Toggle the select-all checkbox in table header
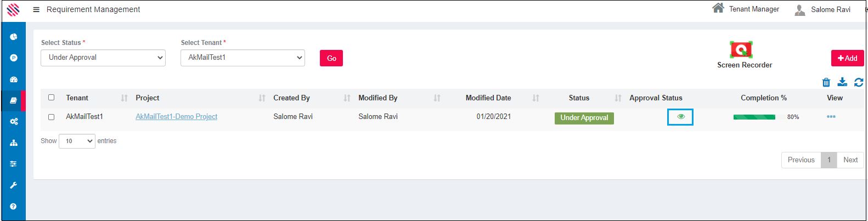 52,98
